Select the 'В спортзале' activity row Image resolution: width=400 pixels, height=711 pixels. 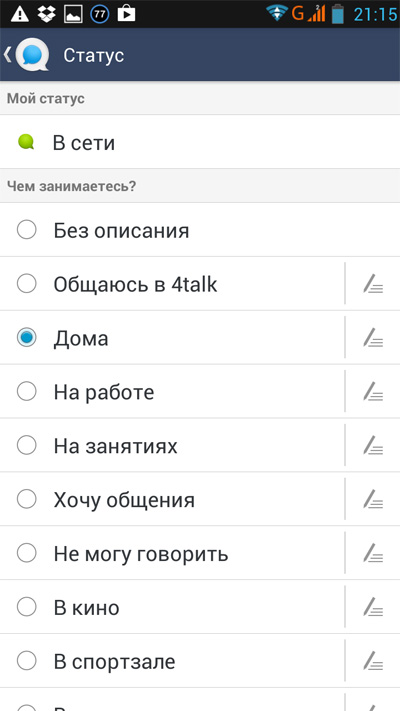pyautogui.click(x=172, y=661)
